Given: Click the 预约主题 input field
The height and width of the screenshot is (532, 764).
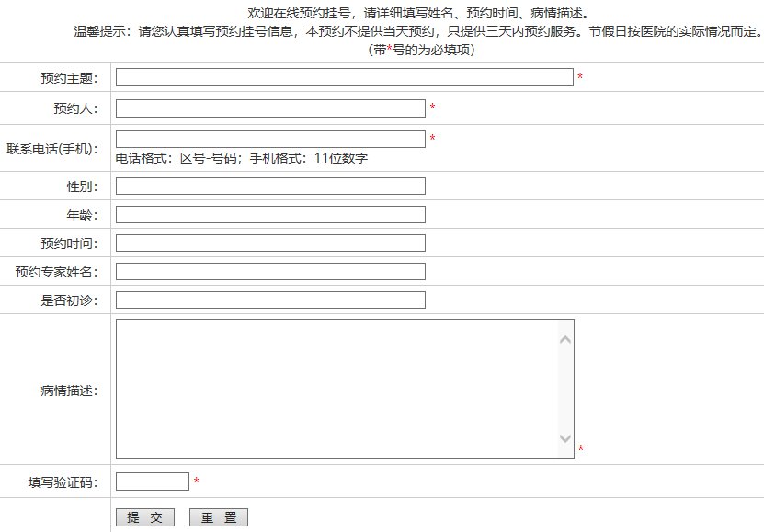Looking at the screenshot, I should (x=344, y=77).
